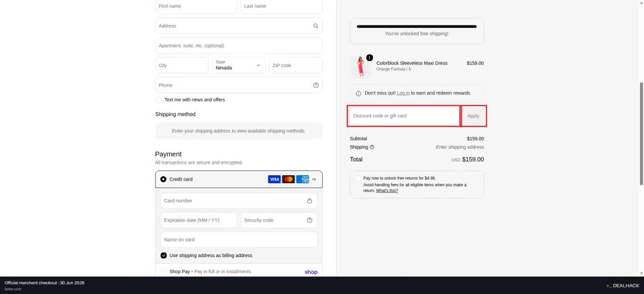This screenshot has width=644, height=294.
Task: Click the help icon in Phone field
Action: coord(316,85)
